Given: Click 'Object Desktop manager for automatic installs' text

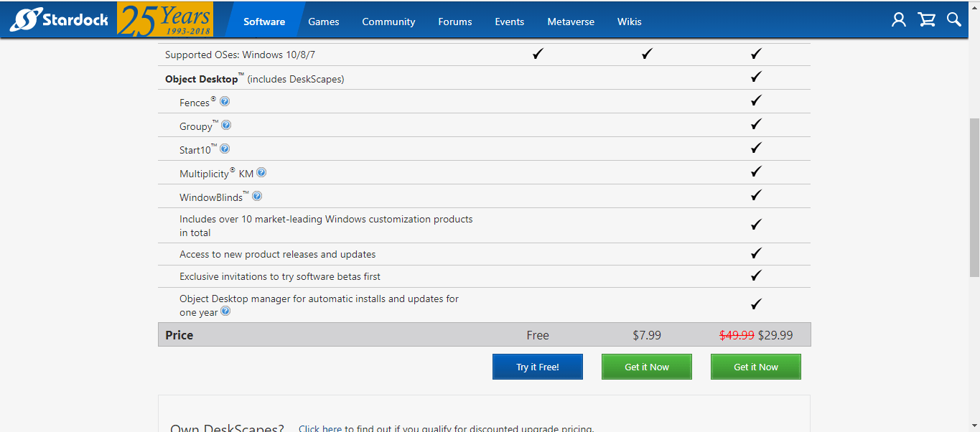Looking at the screenshot, I should 319,305.
